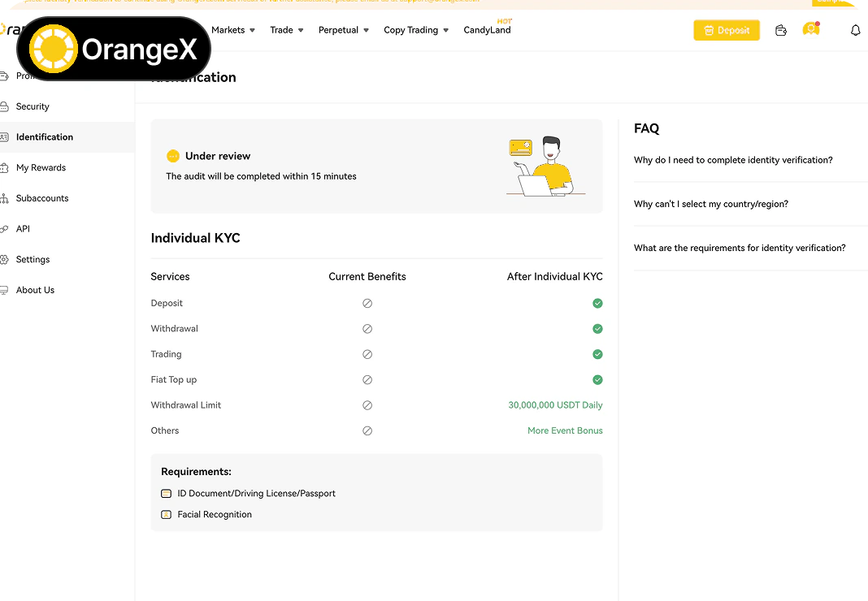Expand the Markets dropdown menu

coord(233,30)
